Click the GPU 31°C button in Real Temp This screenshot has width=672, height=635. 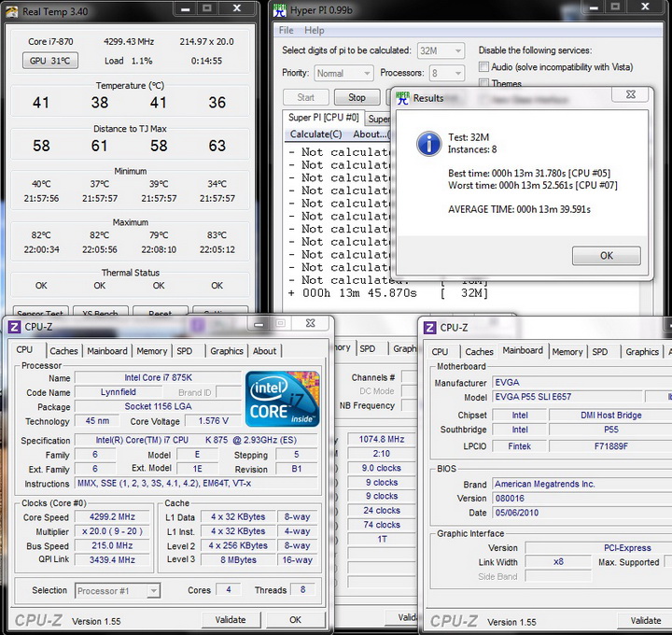tap(50, 61)
